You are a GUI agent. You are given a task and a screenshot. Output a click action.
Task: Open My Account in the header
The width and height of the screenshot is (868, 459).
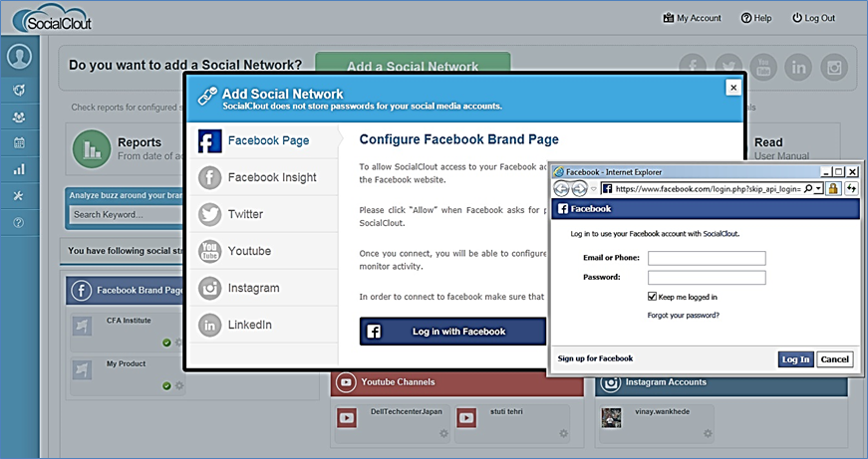(692, 18)
